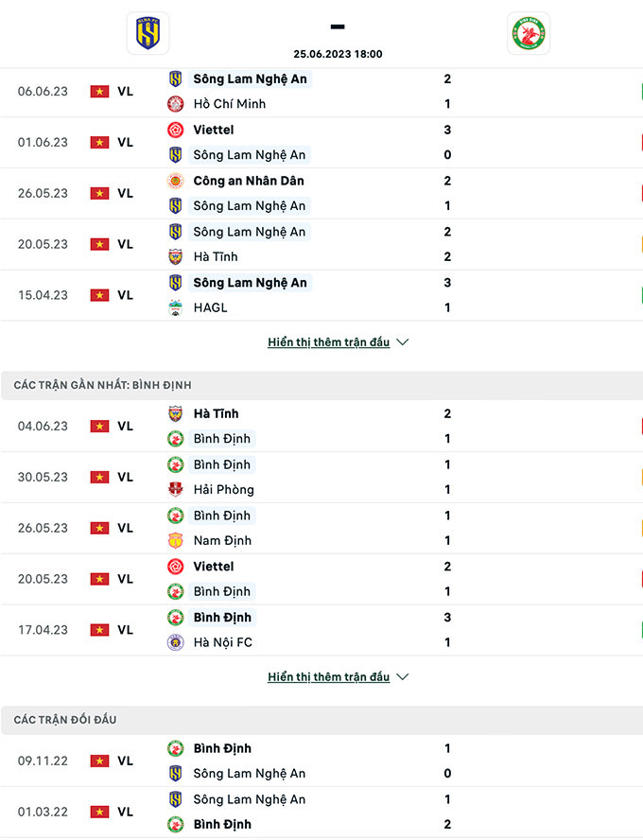Screen dimensions: 643x840
Task: Open the Hà Tĩnh team link on 04.06.23
Action: tap(216, 413)
